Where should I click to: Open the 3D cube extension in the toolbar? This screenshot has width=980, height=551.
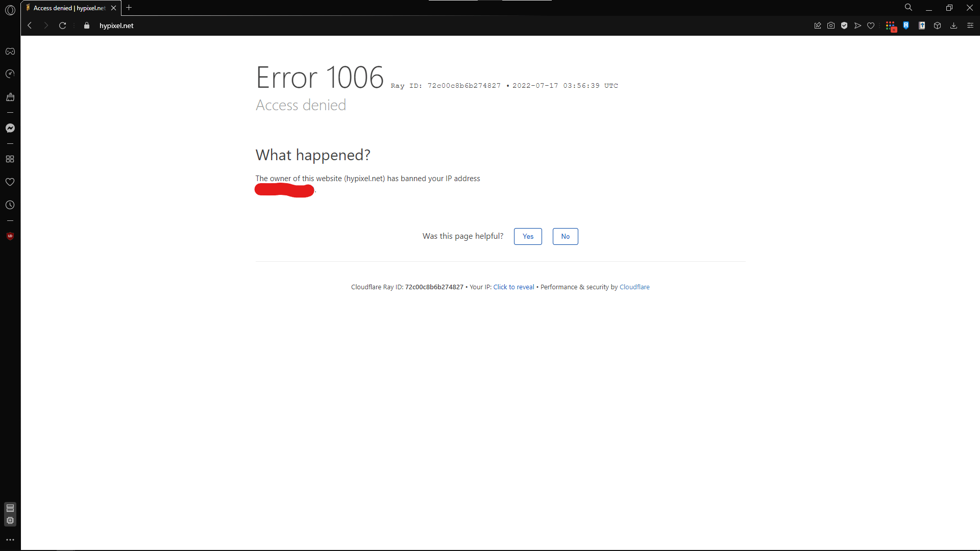(938, 26)
